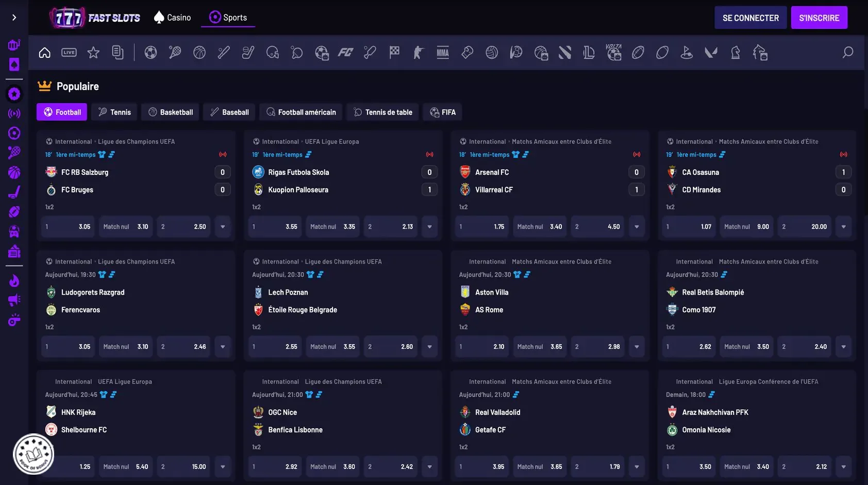
Task: Open live broadcast icon in left sidebar
Action: (x=14, y=114)
